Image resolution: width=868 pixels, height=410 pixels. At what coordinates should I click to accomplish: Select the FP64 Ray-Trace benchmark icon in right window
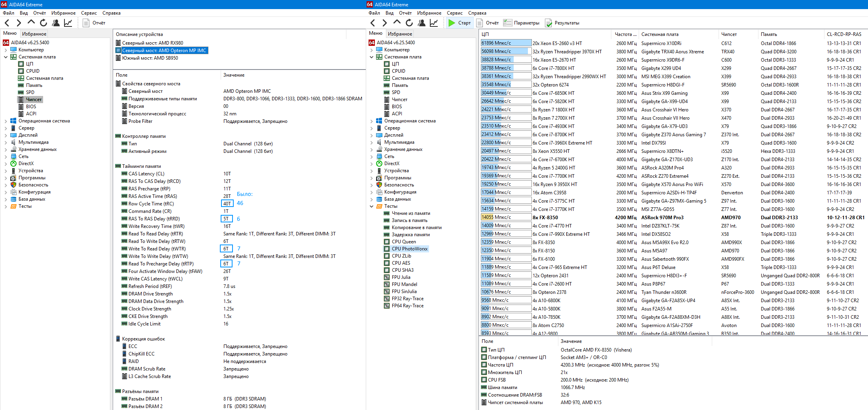coord(387,306)
